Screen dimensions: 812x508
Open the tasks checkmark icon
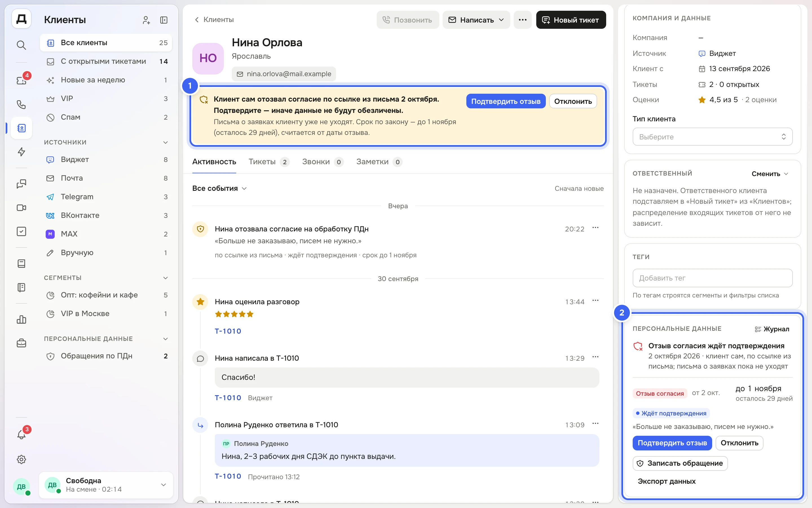tap(21, 231)
